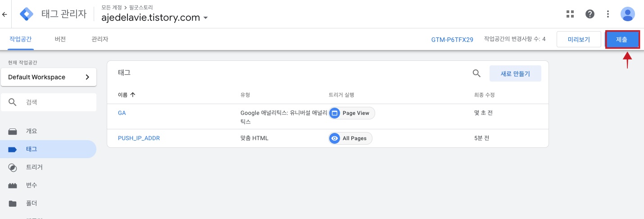Image resolution: width=644 pixels, height=219 pixels.
Task: Click the All Pages trigger chip
Action: point(350,138)
